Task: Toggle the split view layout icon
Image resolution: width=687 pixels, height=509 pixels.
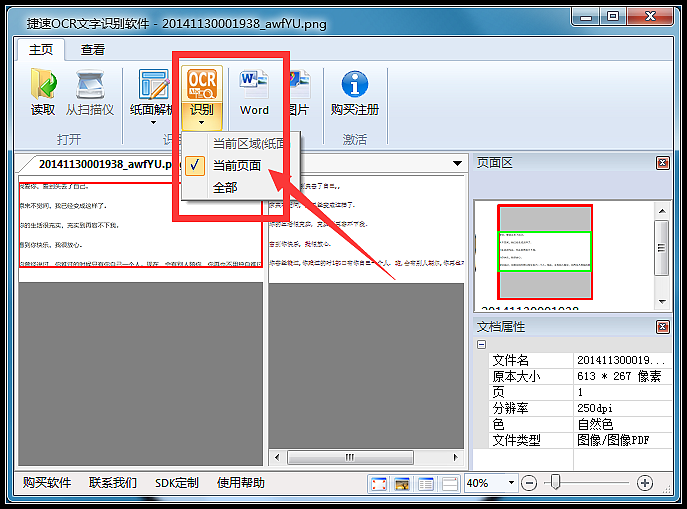Action: tap(450, 484)
